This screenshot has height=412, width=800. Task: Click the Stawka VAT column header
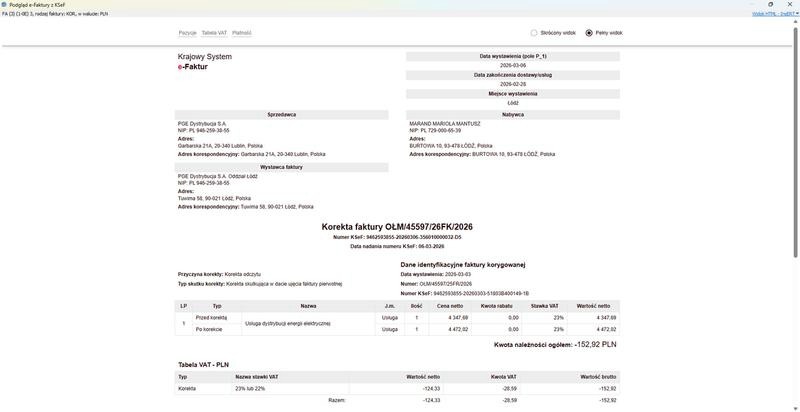click(x=544, y=306)
